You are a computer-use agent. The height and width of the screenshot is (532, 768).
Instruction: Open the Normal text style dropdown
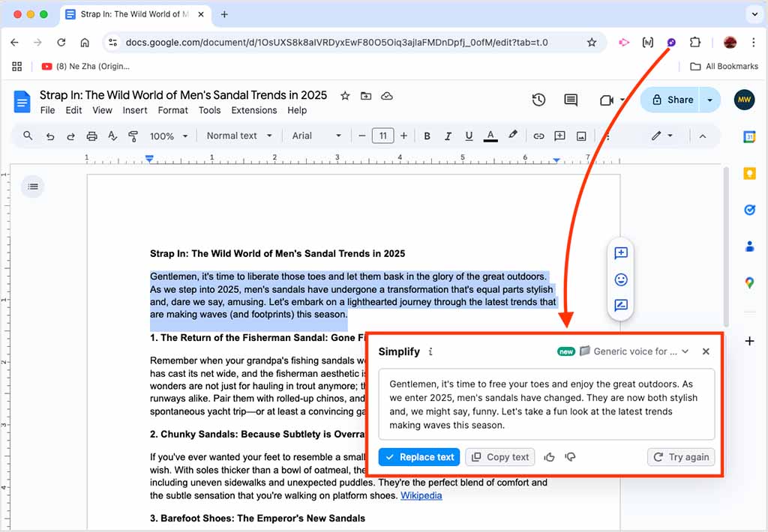point(239,136)
